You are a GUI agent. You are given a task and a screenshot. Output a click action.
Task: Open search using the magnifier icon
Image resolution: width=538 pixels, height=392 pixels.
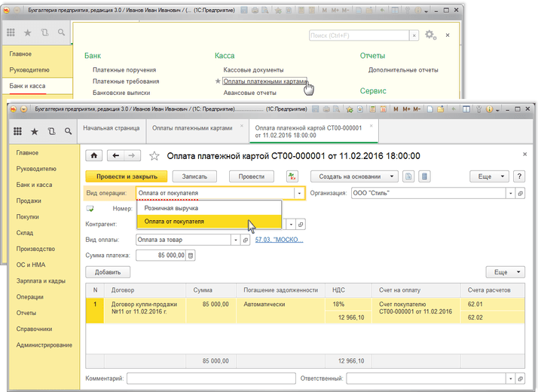pos(67,131)
